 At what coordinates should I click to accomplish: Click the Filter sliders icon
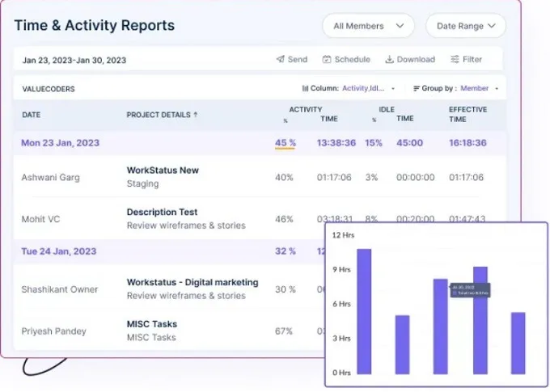click(455, 60)
